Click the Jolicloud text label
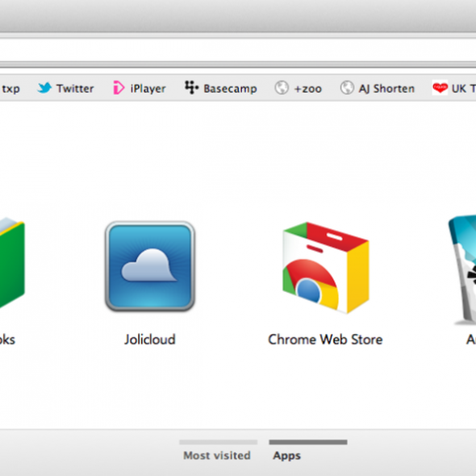 coord(150,340)
